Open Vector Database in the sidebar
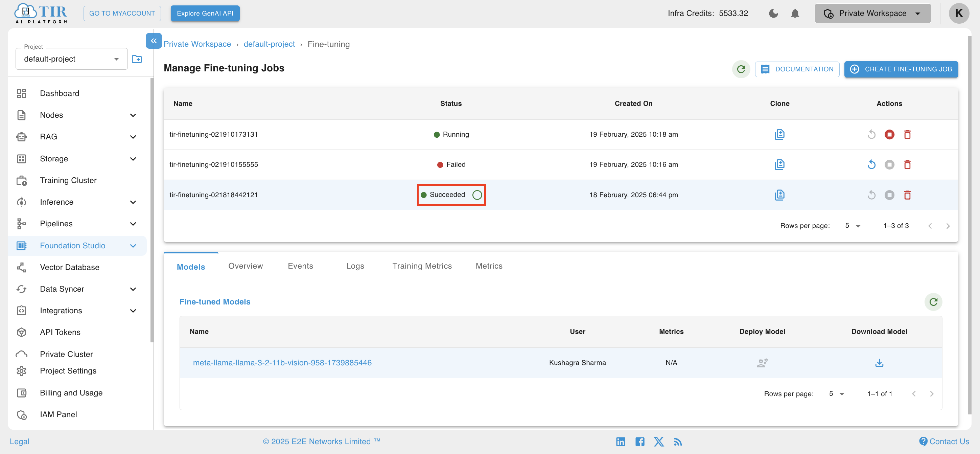The height and width of the screenshot is (454, 980). pos(77,267)
